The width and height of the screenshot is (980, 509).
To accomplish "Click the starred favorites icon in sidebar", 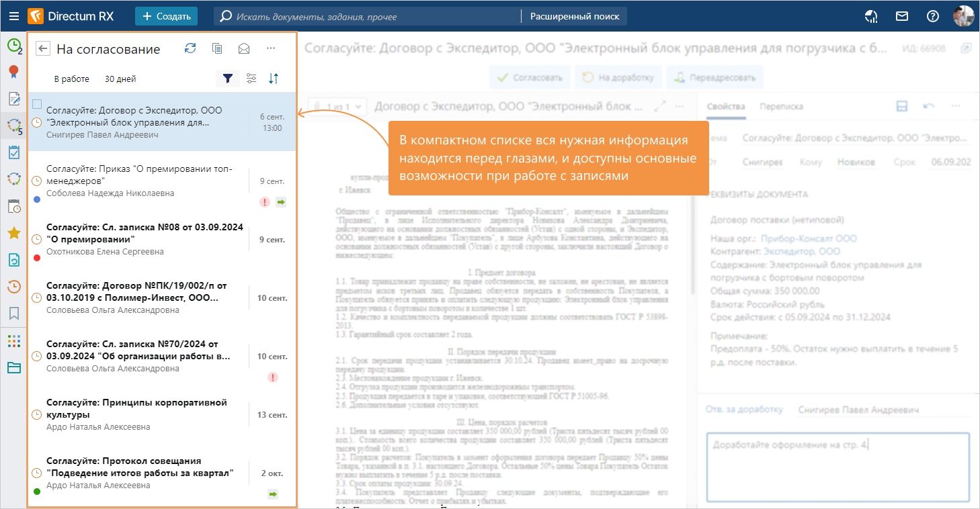I will point(14,233).
